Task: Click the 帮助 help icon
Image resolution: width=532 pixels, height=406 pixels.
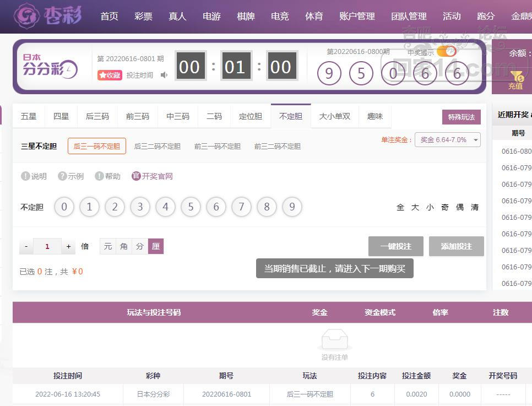Action: pos(99,176)
